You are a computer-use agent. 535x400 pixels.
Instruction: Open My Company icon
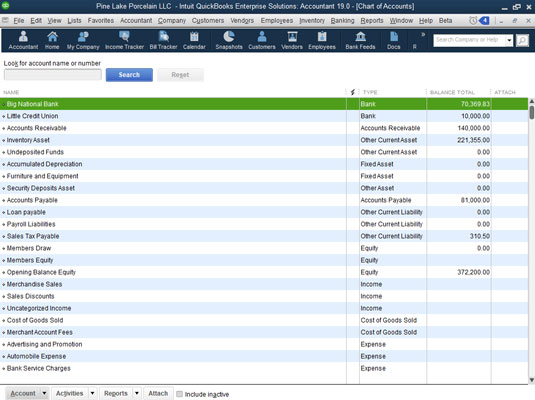point(83,40)
